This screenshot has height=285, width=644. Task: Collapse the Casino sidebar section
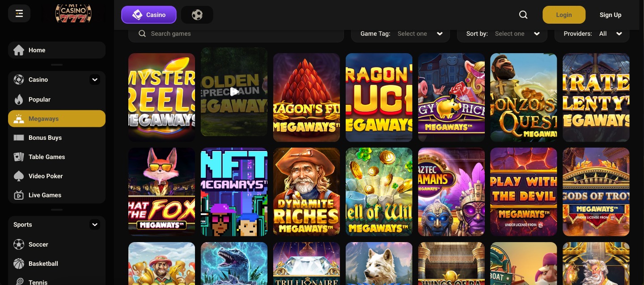tap(95, 80)
